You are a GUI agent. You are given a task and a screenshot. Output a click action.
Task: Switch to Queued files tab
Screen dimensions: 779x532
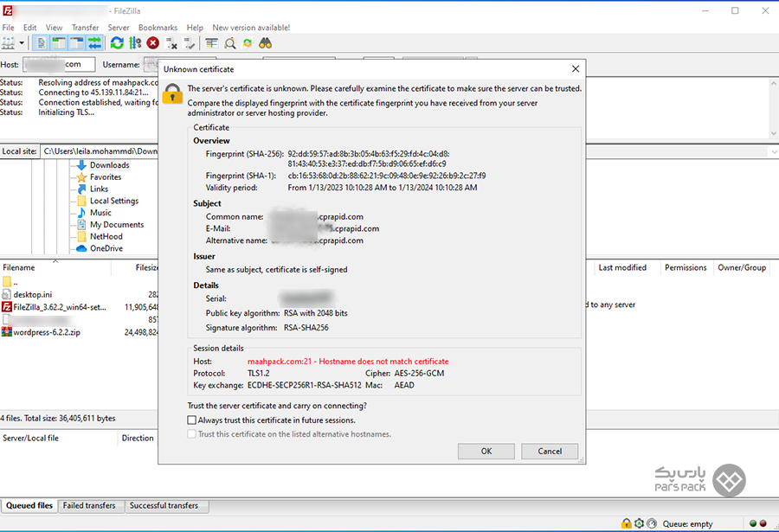[29, 505]
